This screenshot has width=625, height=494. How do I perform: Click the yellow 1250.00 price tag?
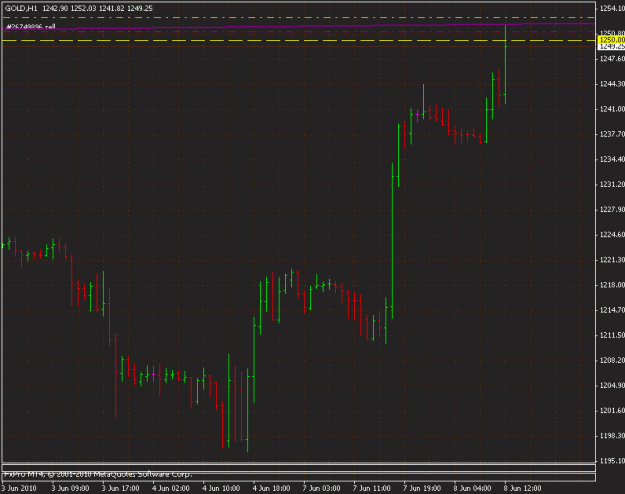(611, 40)
